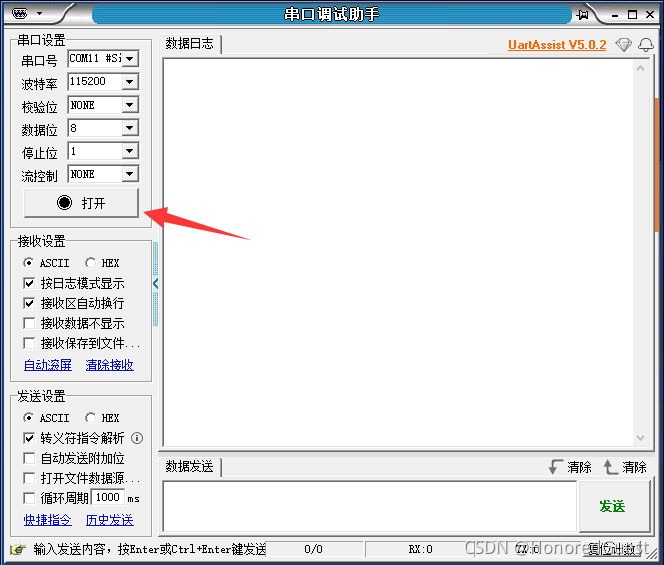The height and width of the screenshot is (565, 664).
Task: Minimize the 串口调试助手 window
Action: [615, 15]
